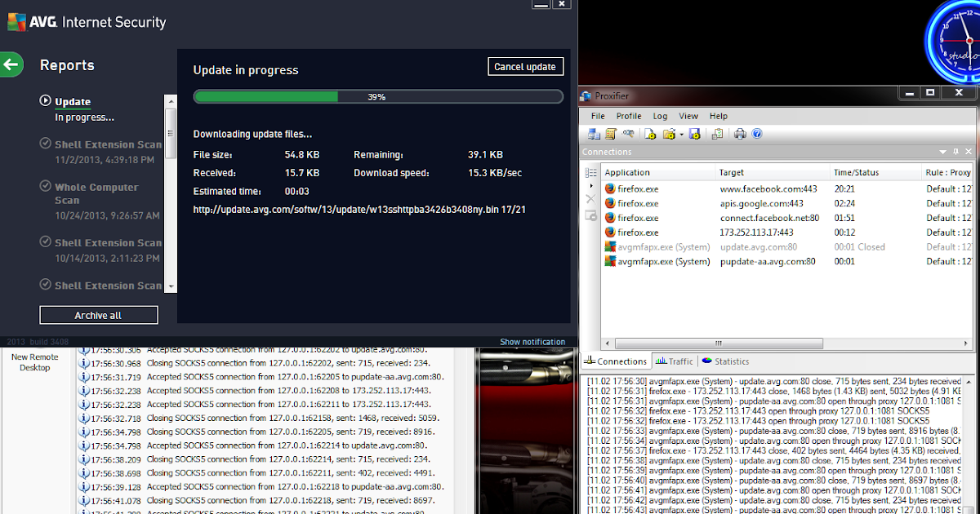Viewport: 980px width, 514px height.
Task: Open Proxification Rules in Proxifier toolbar
Action: click(610, 134)
